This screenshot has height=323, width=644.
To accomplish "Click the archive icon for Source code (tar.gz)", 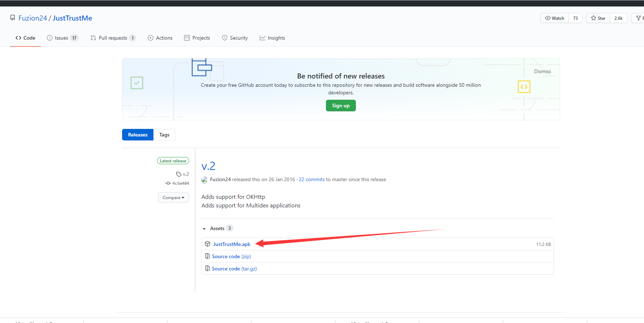I will click(207, 269).
